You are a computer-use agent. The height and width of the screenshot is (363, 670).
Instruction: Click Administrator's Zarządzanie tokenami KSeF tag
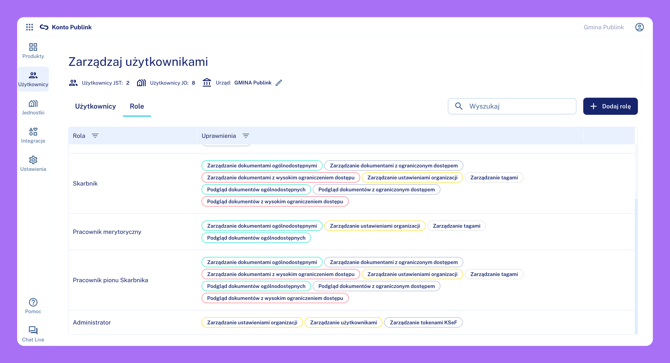coord(423,322)
